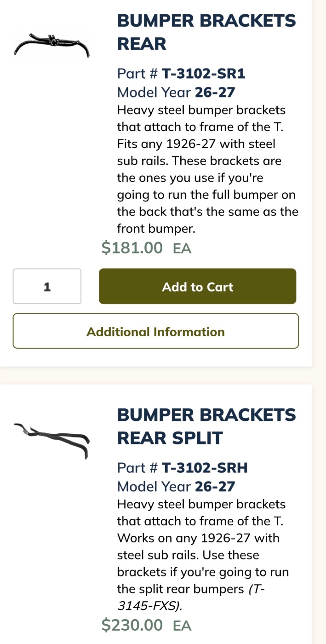This screenshot has width=326, height=644.
Task: Expand the Additional Information section
Action: [x=155, y=331]
